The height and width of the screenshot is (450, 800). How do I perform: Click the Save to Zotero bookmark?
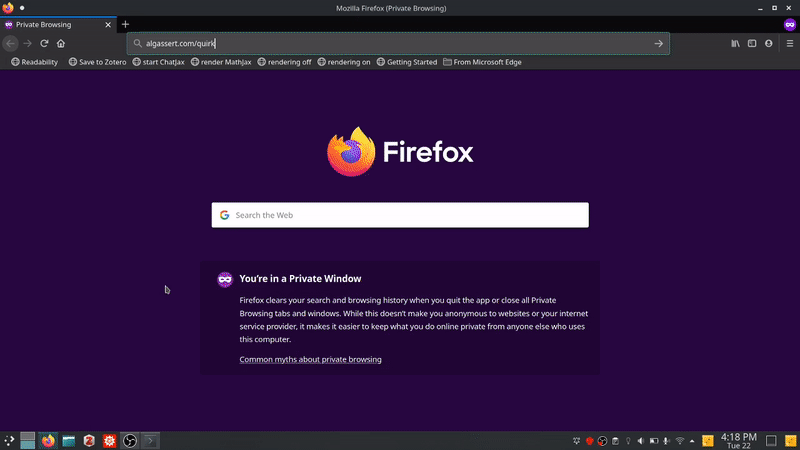tap(97, 62)
